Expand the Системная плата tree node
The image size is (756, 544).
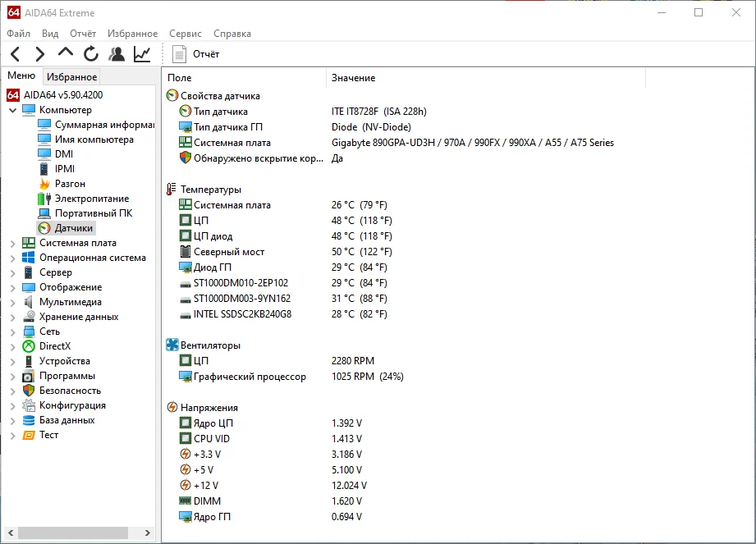coord(13,244)
